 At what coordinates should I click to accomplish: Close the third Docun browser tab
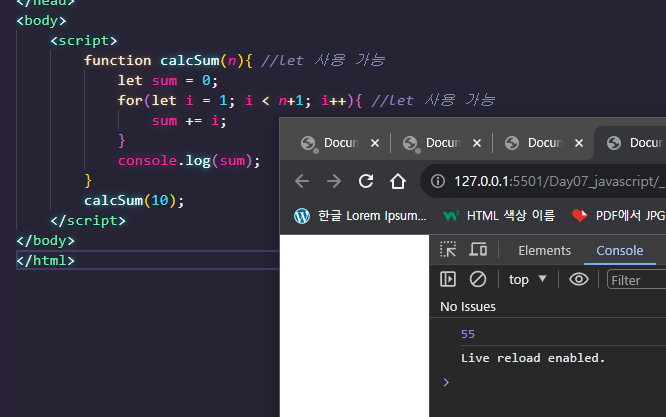click(579, 143)
